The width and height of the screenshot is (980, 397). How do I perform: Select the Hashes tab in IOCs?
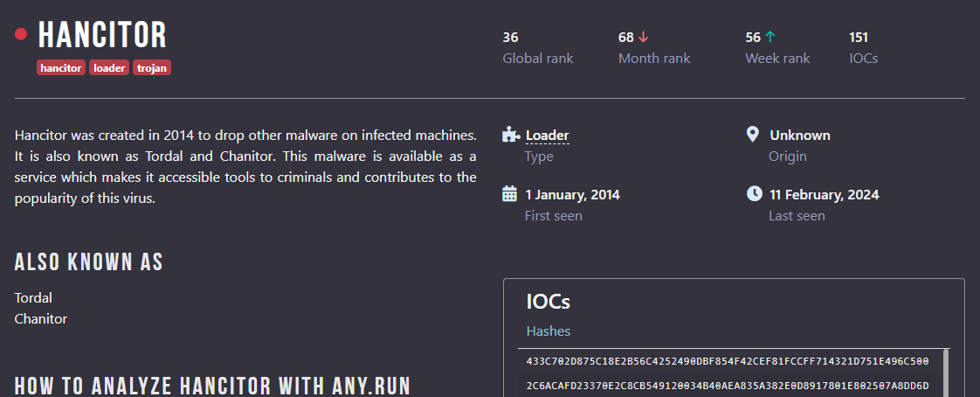pyautogui.click(x=549, y=331)
